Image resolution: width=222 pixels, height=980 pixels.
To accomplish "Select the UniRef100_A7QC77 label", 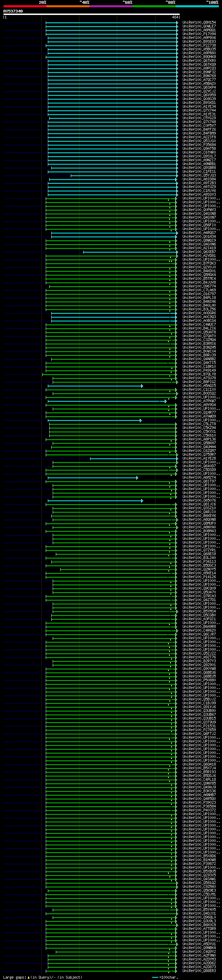I will pyautogui.click(x=199, y=80).
